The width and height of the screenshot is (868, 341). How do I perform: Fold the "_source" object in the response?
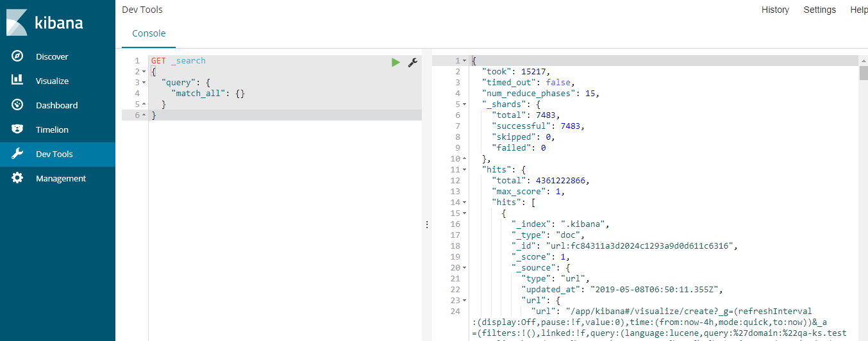click(465, 268)
